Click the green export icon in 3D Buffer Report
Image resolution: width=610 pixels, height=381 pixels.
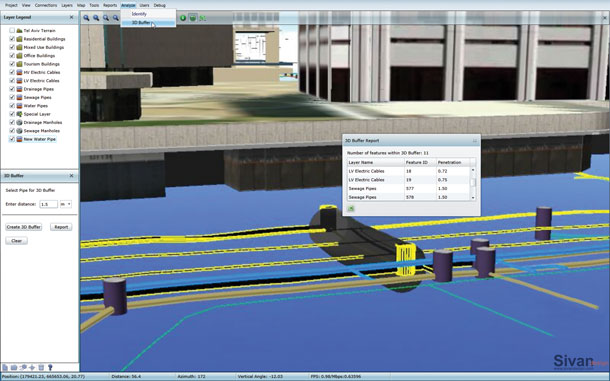click(351, 209)
